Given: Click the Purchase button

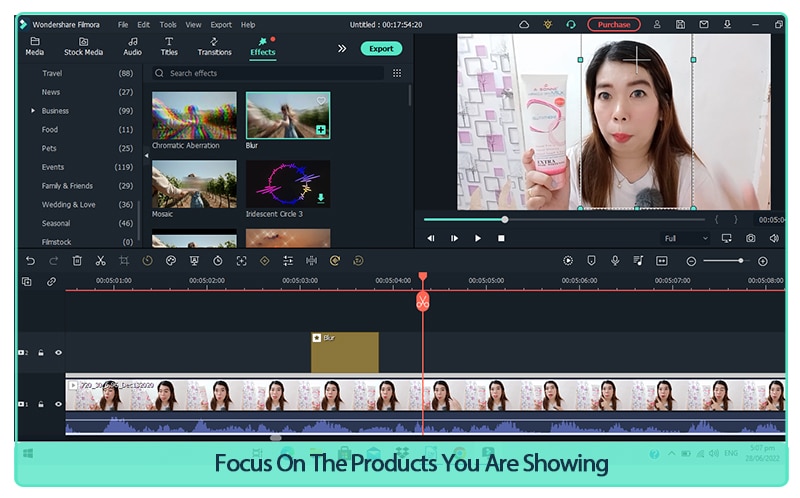Looking at the screenshot, I should click(x=614, y=24).
